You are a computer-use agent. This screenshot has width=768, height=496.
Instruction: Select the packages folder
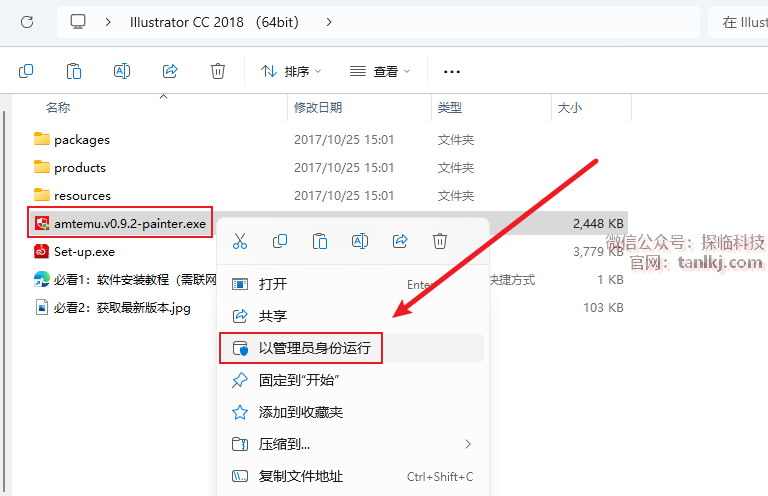point(72,140)
